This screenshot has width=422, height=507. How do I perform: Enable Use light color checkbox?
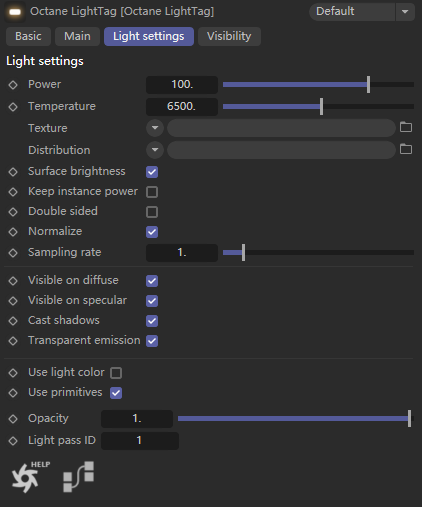(x=116, y=373)
